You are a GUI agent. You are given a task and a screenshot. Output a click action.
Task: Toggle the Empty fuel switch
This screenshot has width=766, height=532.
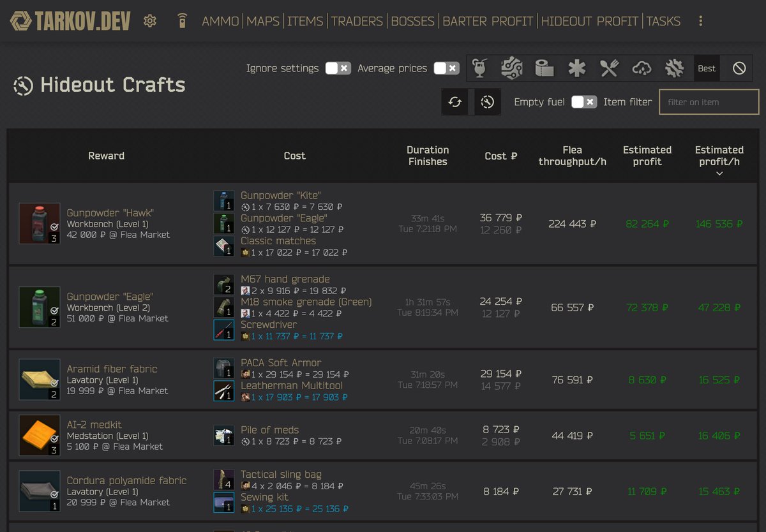[x=584, y=102]
